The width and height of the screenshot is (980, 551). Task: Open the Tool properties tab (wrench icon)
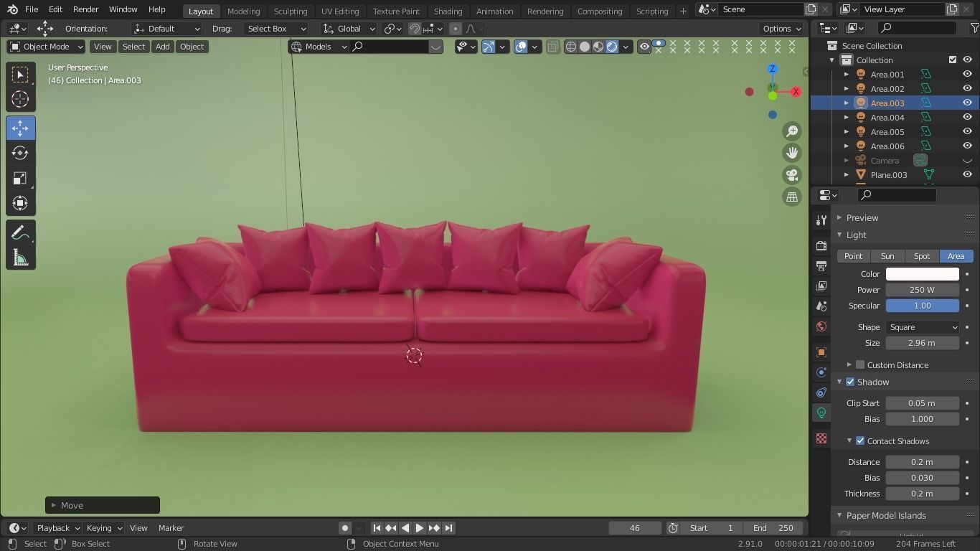point(821,221)
